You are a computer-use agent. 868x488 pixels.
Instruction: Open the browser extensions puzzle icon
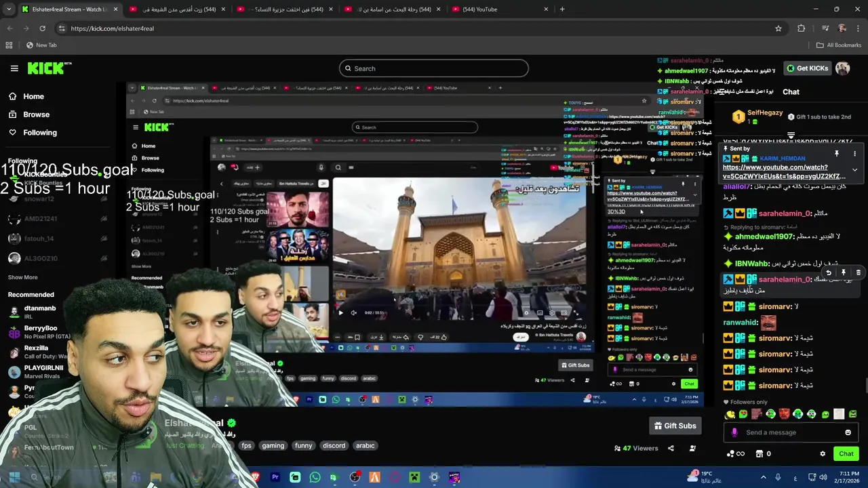click(x=802, y=28)
